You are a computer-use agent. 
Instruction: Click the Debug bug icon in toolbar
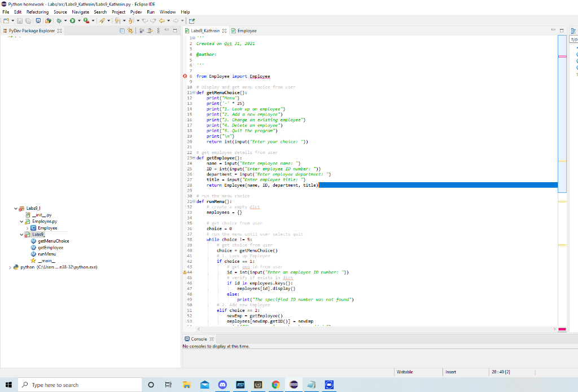click(58, 21)
